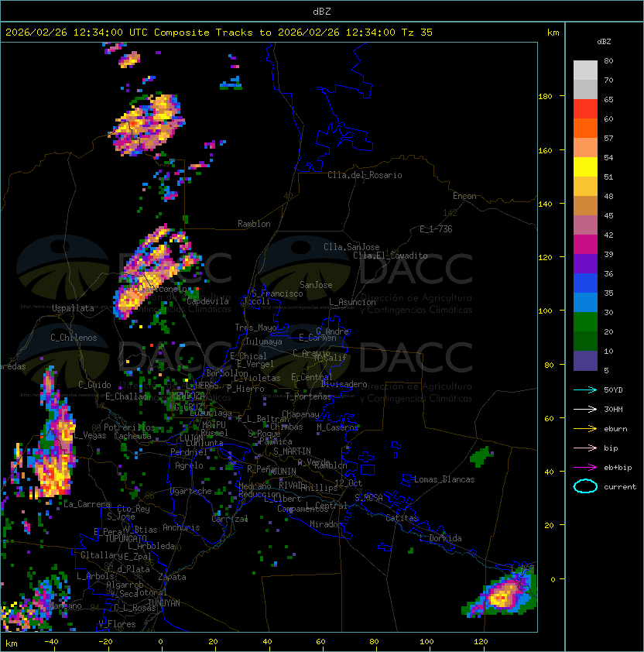Click the 'dBZ' title at the top center
The width and height of the screenshot is (644, 652).
(322, 11)
